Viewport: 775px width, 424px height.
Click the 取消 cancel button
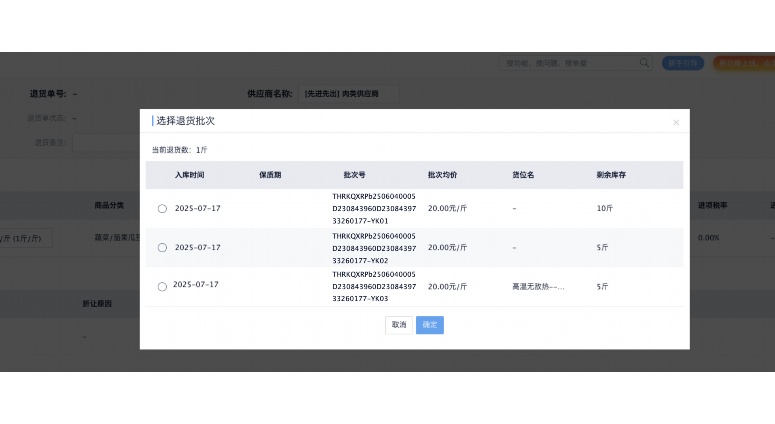click(399, 325)
